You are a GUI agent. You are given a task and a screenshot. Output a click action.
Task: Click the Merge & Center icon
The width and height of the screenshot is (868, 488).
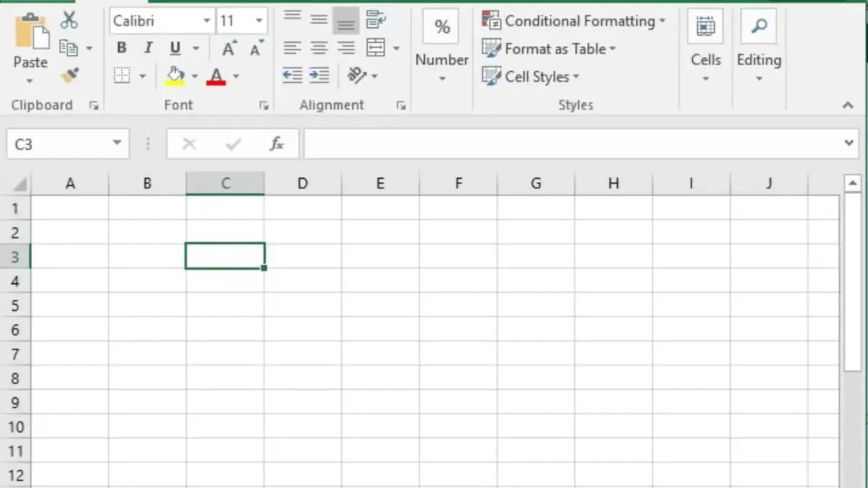(x=375, y=48)
